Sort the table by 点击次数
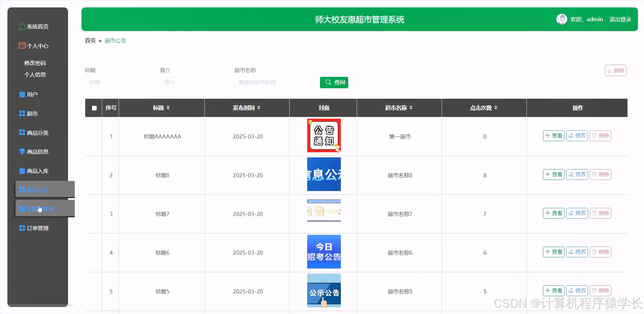 point(484,108)
